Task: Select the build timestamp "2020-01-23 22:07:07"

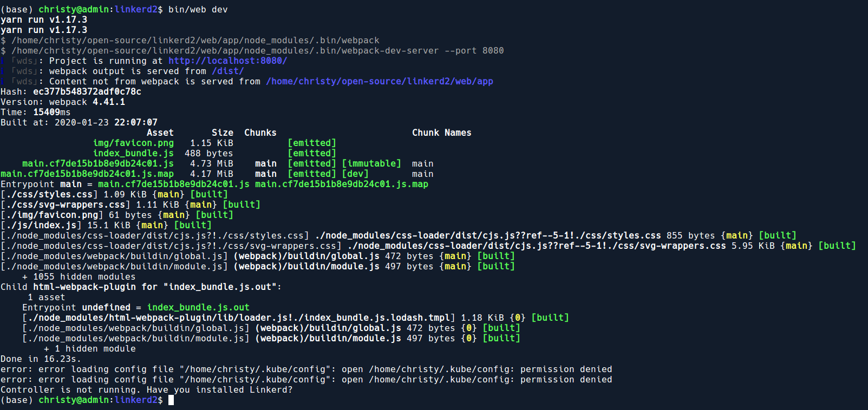Action: (106, 122)
